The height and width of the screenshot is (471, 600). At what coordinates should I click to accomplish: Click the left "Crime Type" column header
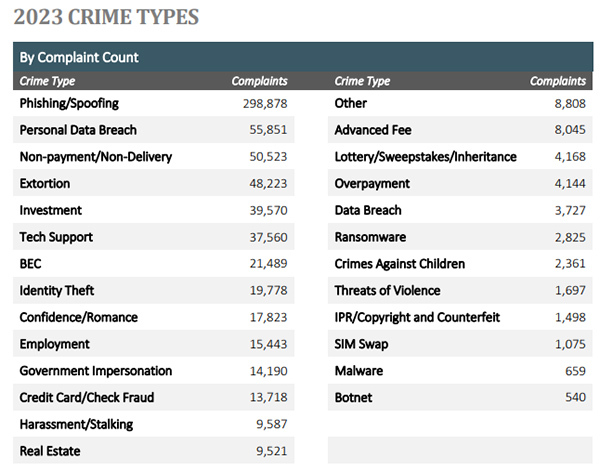click(47, 81)
